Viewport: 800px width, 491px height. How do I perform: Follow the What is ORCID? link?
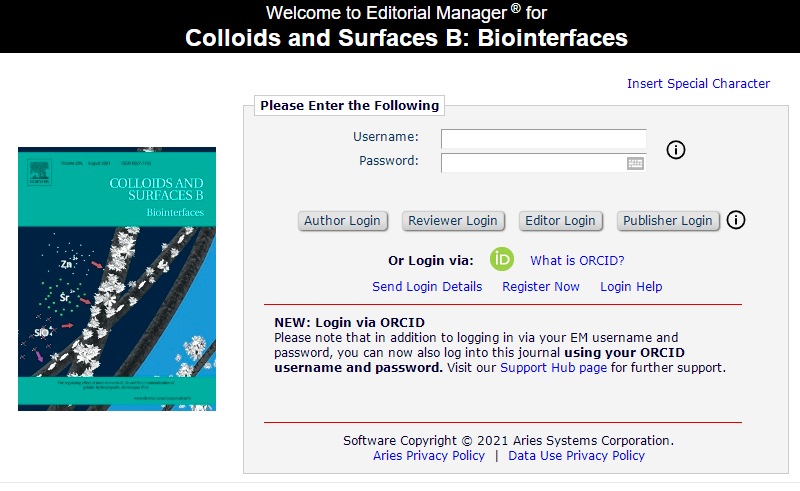(577, 261)
